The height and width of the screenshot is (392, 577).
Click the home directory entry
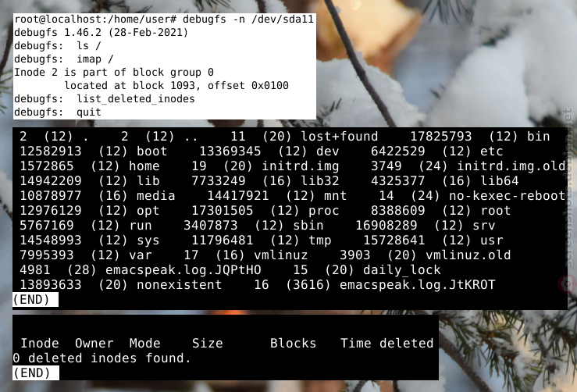(144, 166)
